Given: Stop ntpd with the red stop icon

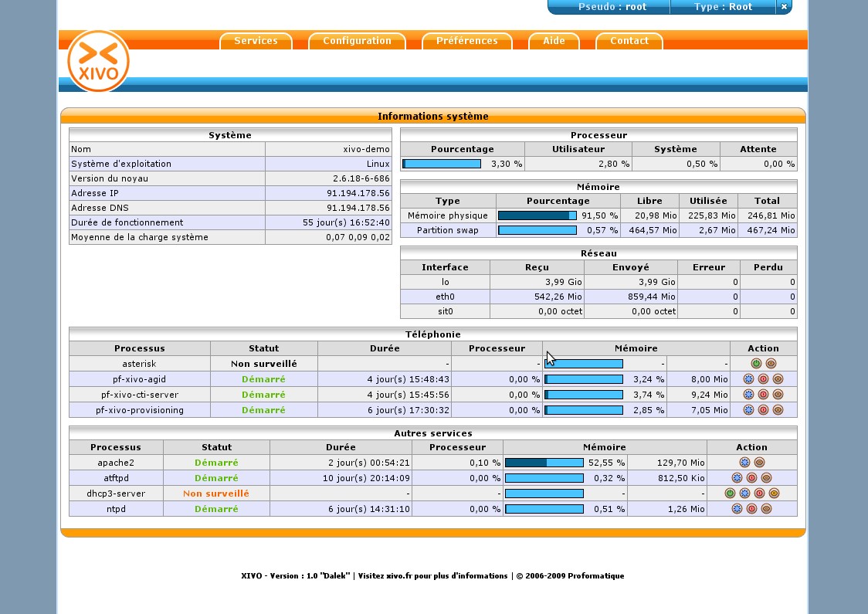Looking at the screenshot, I should pyautogui.click(x=751, y=509).
